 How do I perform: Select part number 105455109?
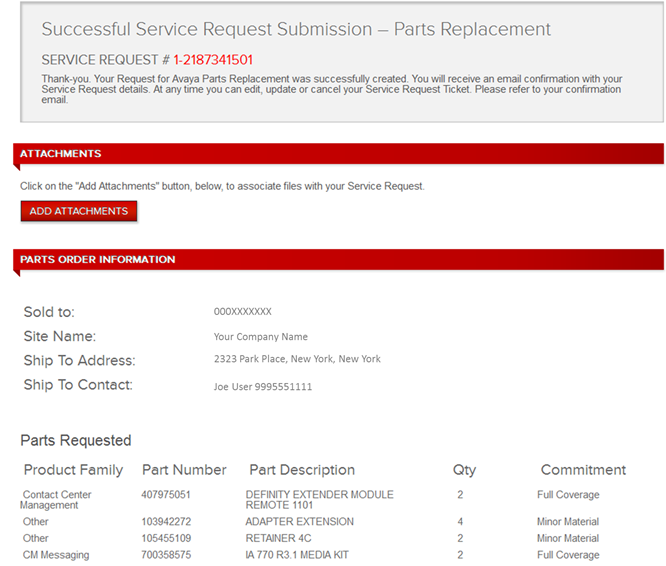tap(166, 538)
